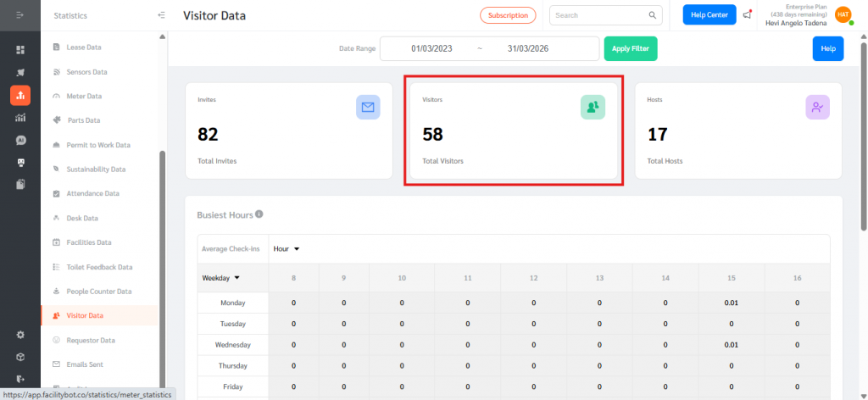Expand the main navigation hamburger menu

click(20, 15)
